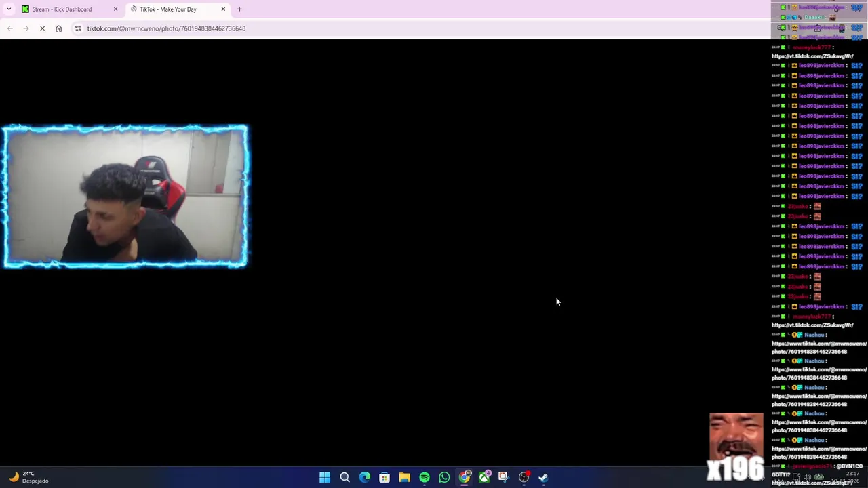Stop loading the TikTok page
The image size is (868, 488).
42,28
